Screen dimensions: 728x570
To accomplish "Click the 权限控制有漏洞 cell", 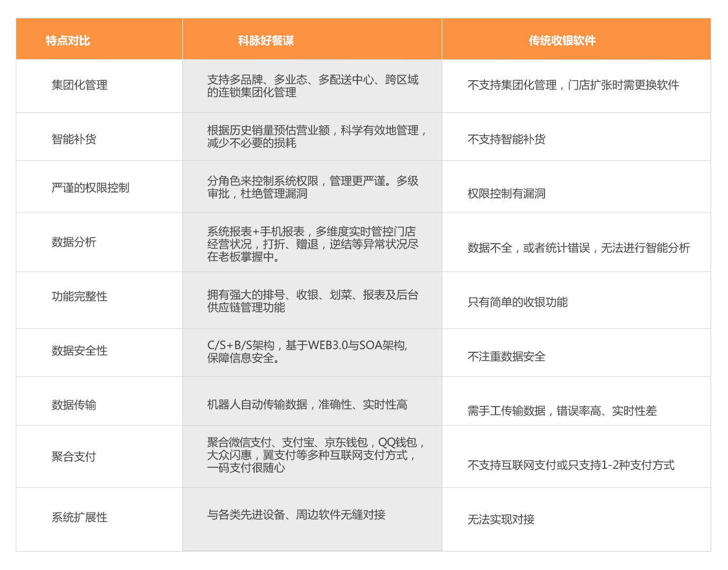I will [576, 187].
